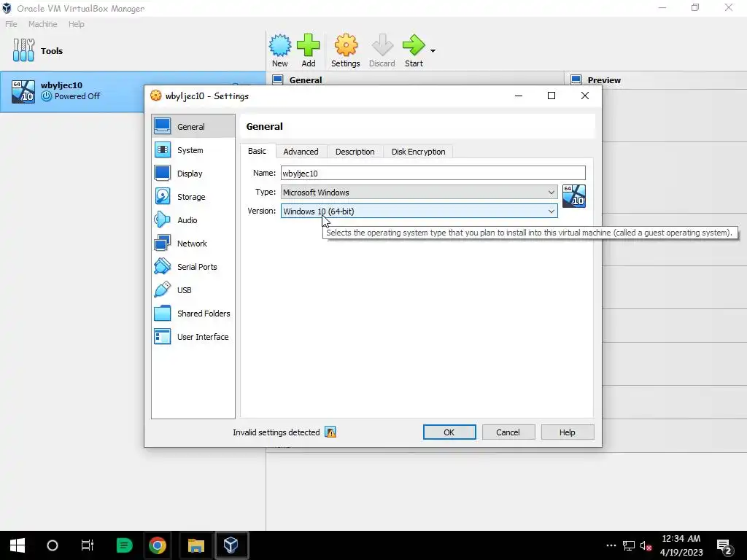
Task: Open the notification center icon
Action: [x=724, y=546]
